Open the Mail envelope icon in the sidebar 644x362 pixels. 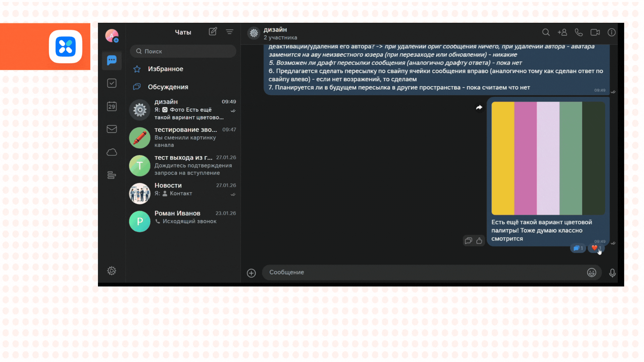[112, 129]
